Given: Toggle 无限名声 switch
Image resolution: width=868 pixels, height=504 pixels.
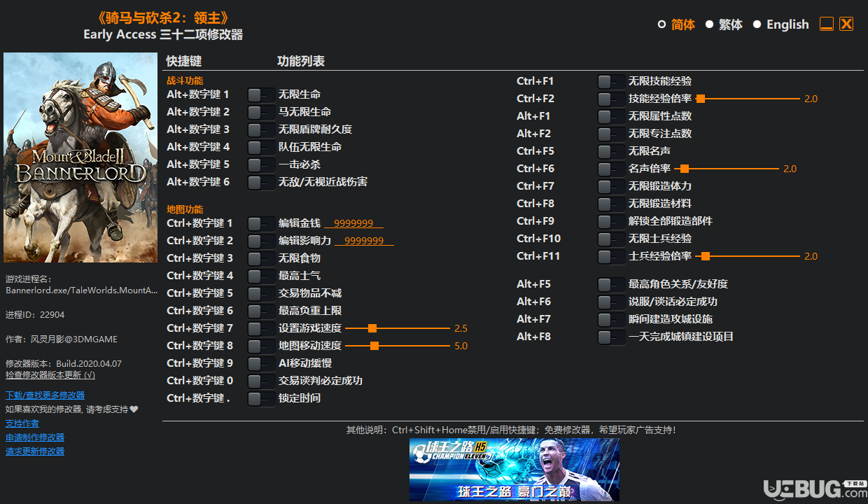Looking at the screenshot, I should [611, 151].
